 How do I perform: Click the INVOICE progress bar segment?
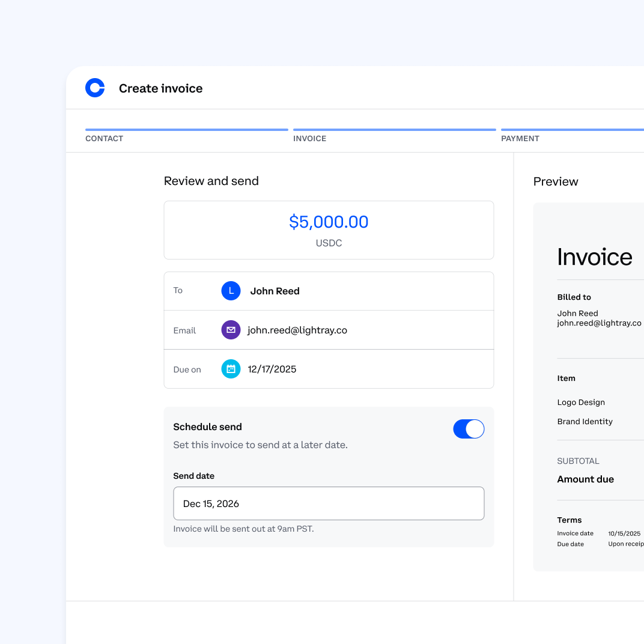(394, 130)
